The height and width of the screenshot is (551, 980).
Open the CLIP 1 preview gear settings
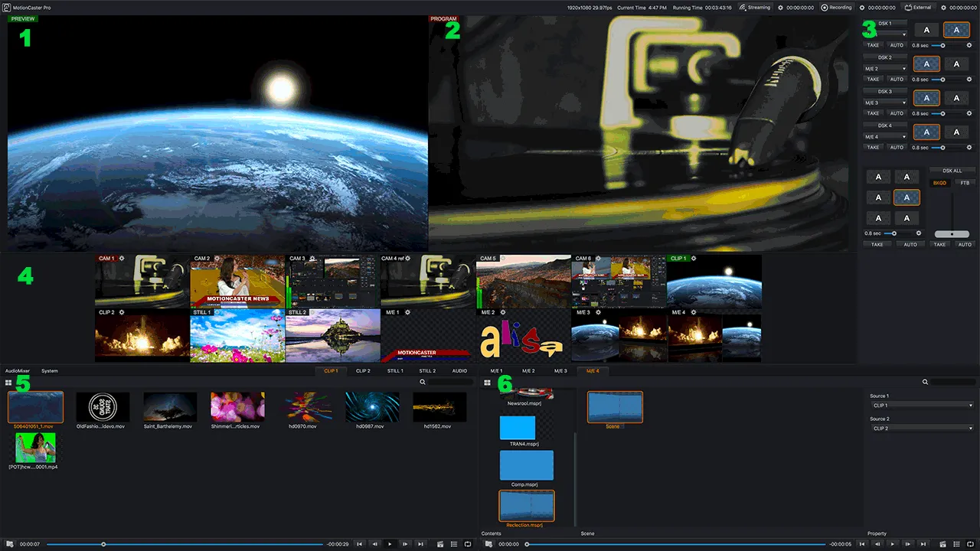pyautogui.click(x=693, y=258)
